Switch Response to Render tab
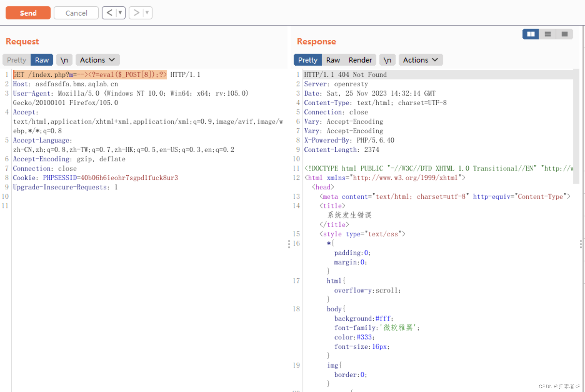Viewport: 585px width, 392px height. click(360, 60)
